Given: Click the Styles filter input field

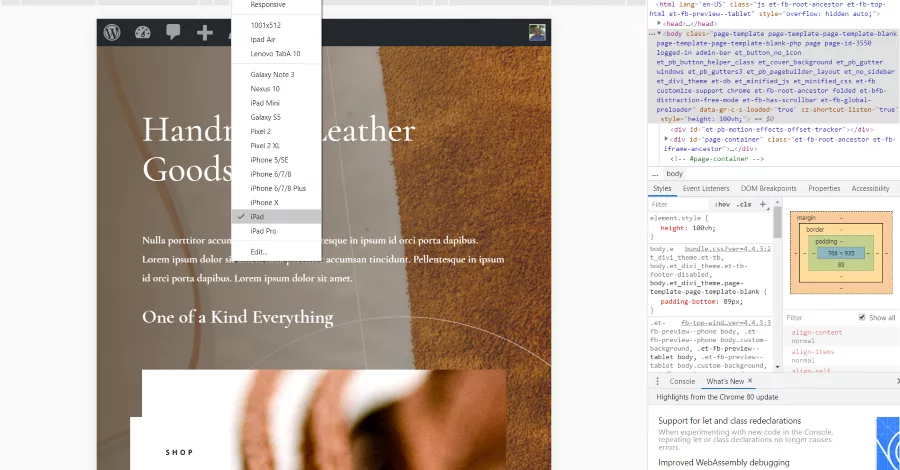Looking at the screenshot, I should (x=679, y=204).
